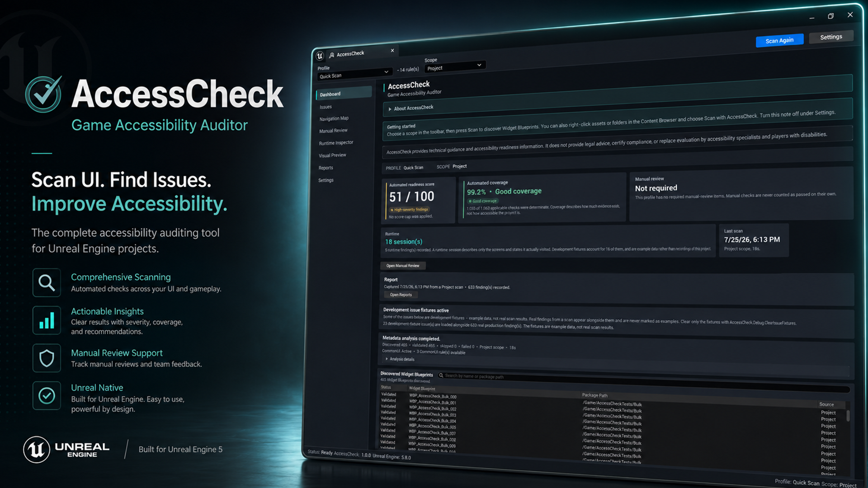Close the AccessCheck tab
Image resolution: width=868 pixels, height=488 pixels.
(392, 51)
